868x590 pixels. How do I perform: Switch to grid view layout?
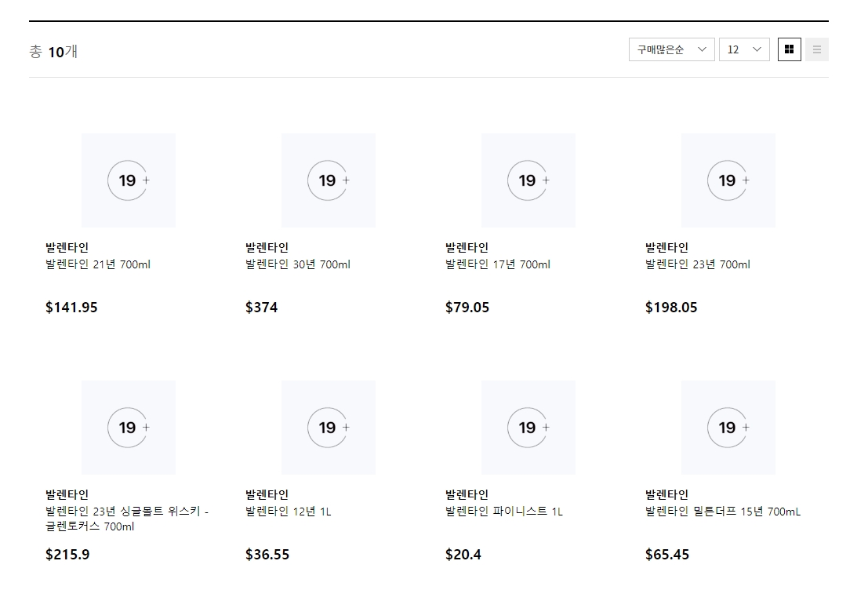(x=789, y=49)
